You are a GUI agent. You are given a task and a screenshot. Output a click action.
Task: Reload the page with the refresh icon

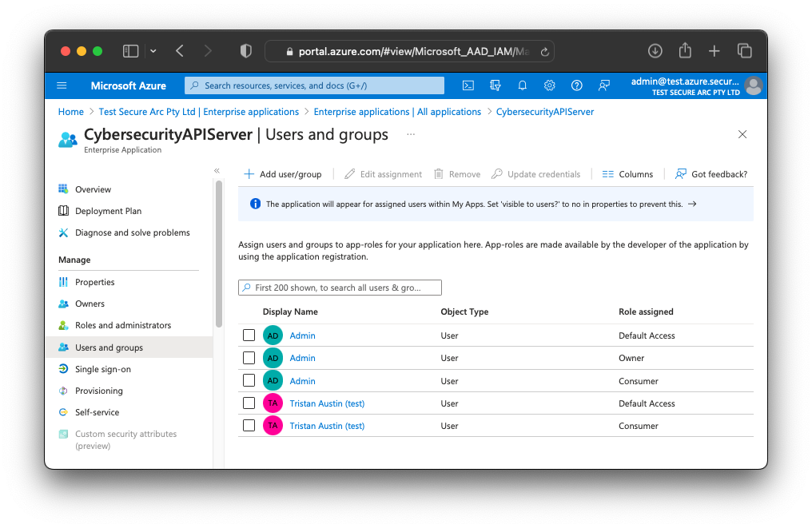544,52
